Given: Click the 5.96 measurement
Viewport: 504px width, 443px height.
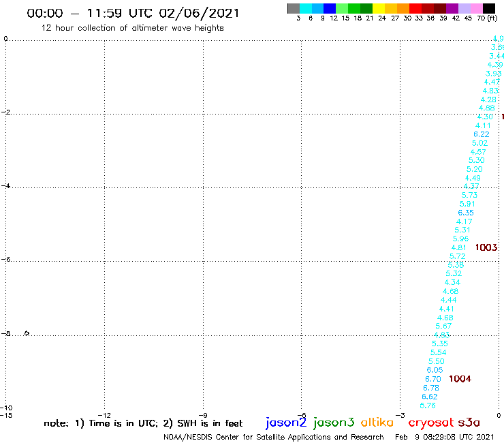Looking at the screenshot, I should pos(461,239).
